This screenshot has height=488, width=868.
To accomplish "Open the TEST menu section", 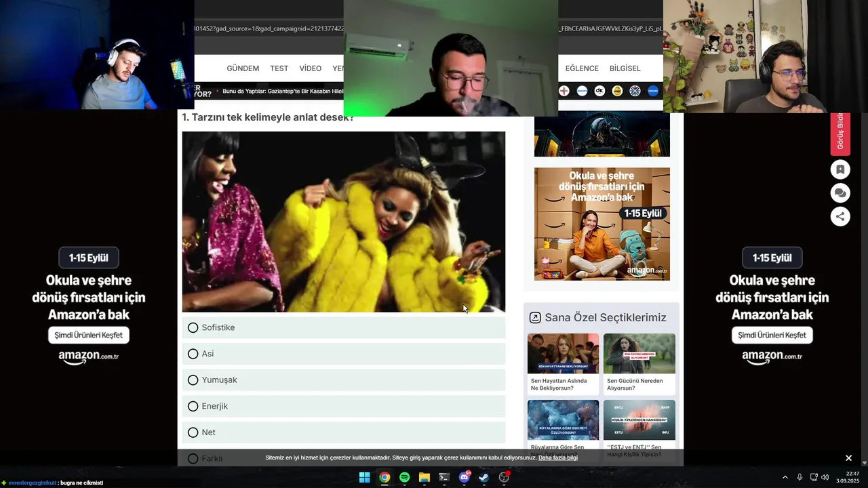I will 279,68.
